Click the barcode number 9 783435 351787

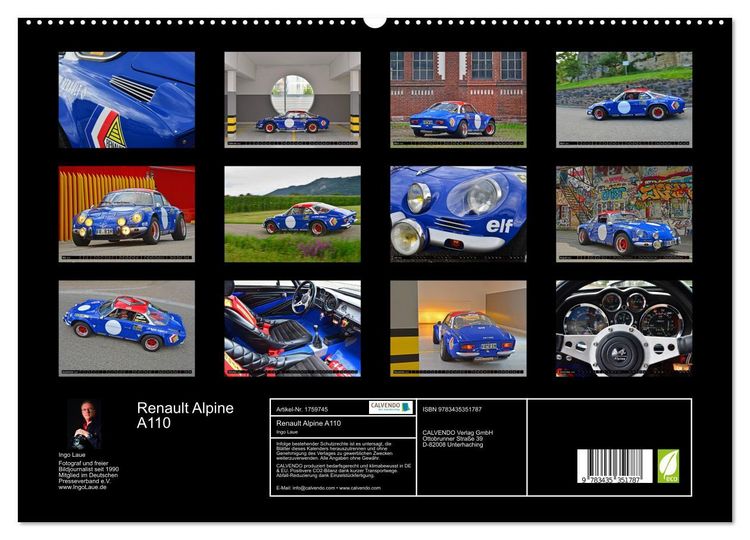611,480
